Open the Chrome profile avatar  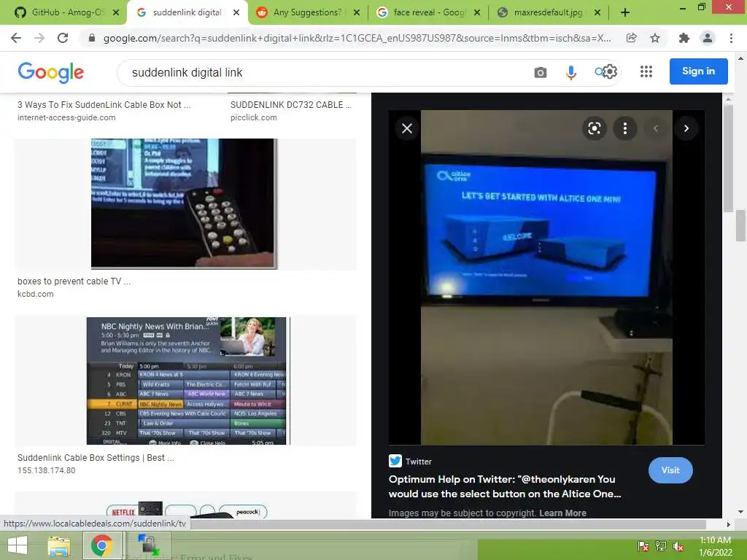708,38
